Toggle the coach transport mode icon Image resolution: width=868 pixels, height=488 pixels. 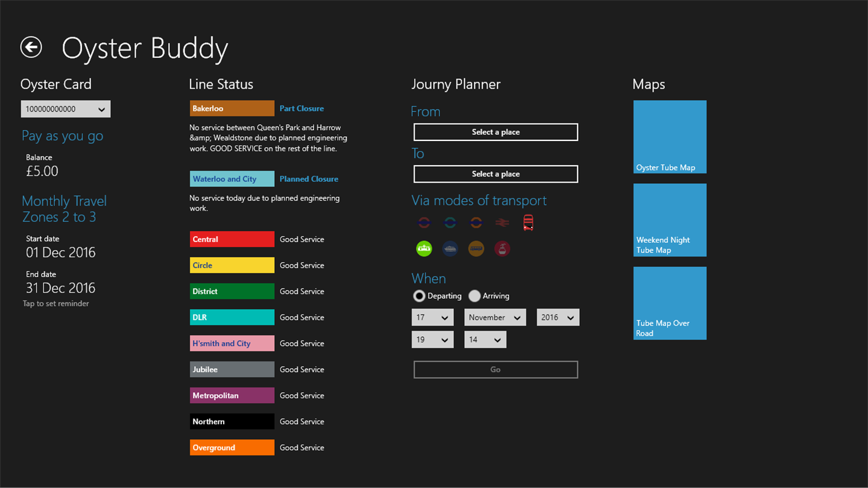[476, 248]
